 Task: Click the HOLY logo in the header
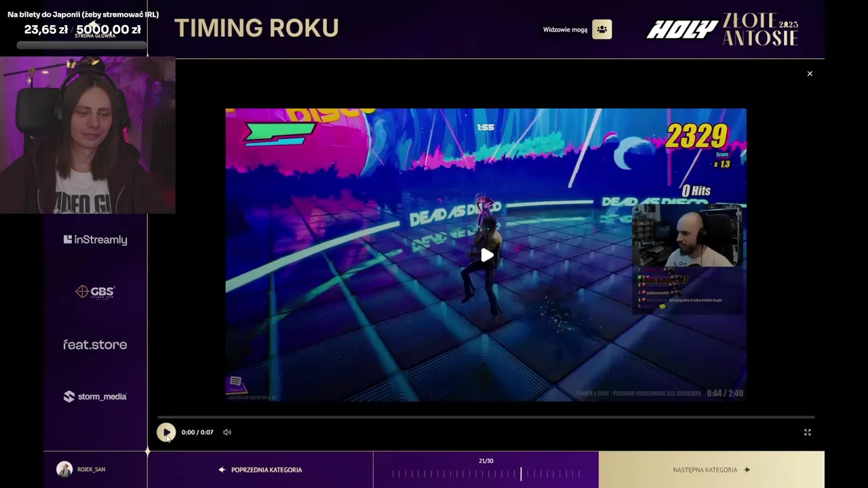pos(682,30)
